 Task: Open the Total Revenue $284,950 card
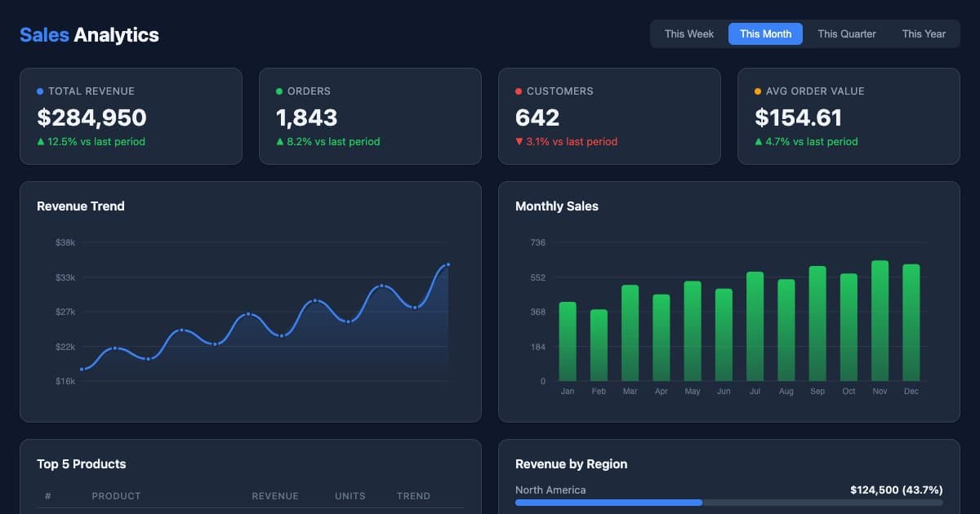point(131,116)
